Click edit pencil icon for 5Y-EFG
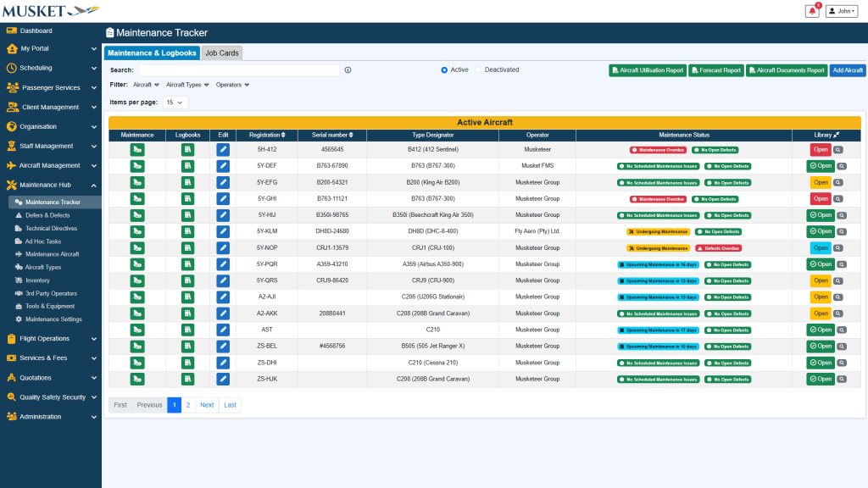The height and width of the screenshot is (488, 868). (x=223, y=182)
